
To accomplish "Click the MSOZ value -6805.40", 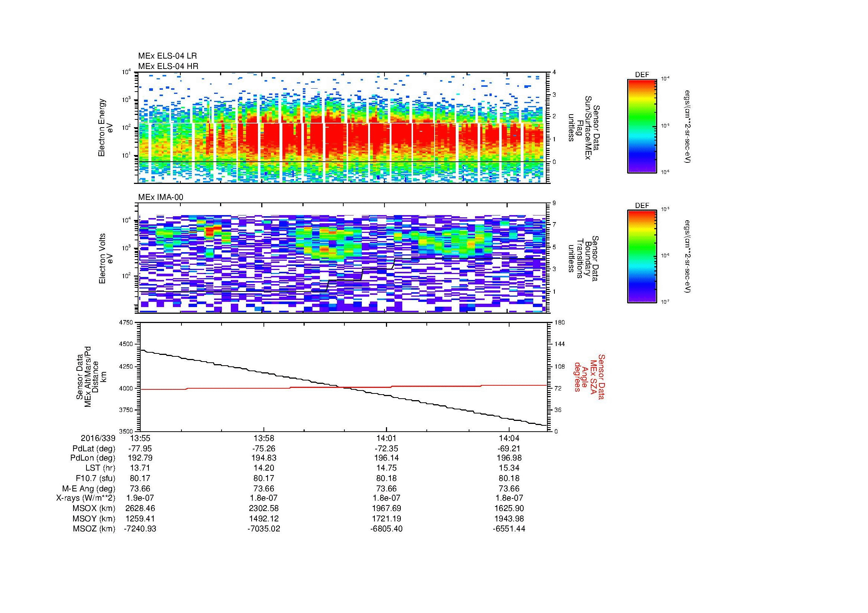I will [386, 529].
